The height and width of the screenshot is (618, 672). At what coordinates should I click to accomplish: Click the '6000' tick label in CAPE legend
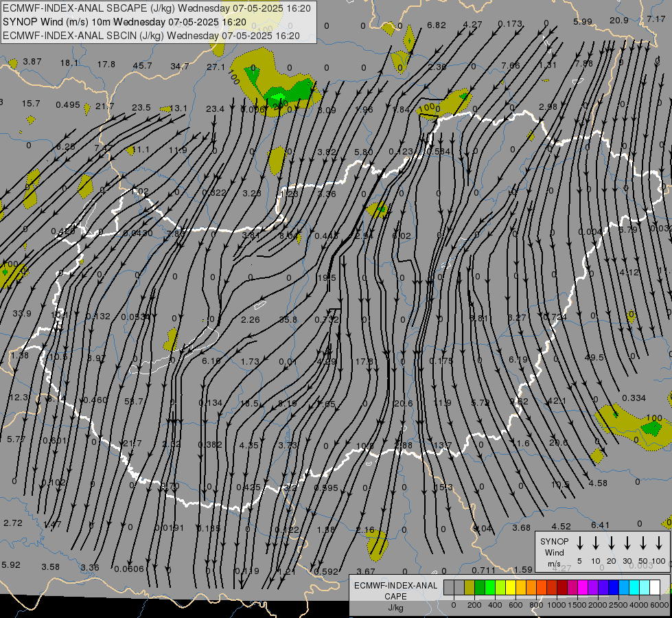point(660,605)
